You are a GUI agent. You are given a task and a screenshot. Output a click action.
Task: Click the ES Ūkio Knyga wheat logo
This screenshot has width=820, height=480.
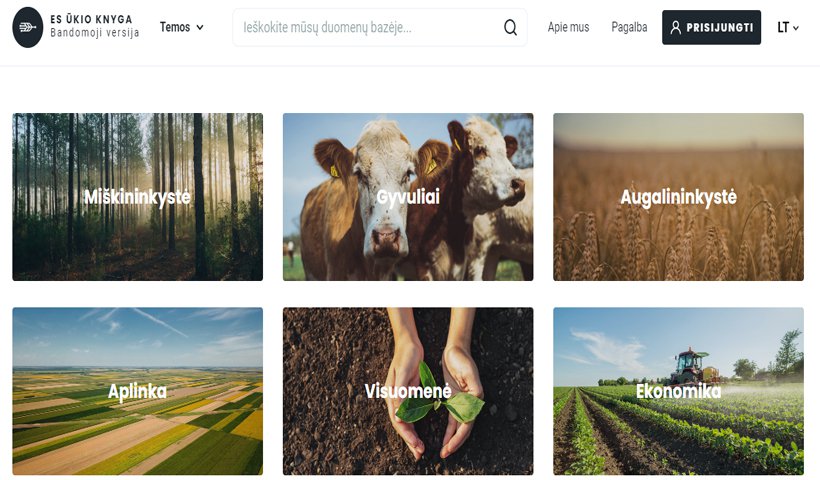[28, 27]
